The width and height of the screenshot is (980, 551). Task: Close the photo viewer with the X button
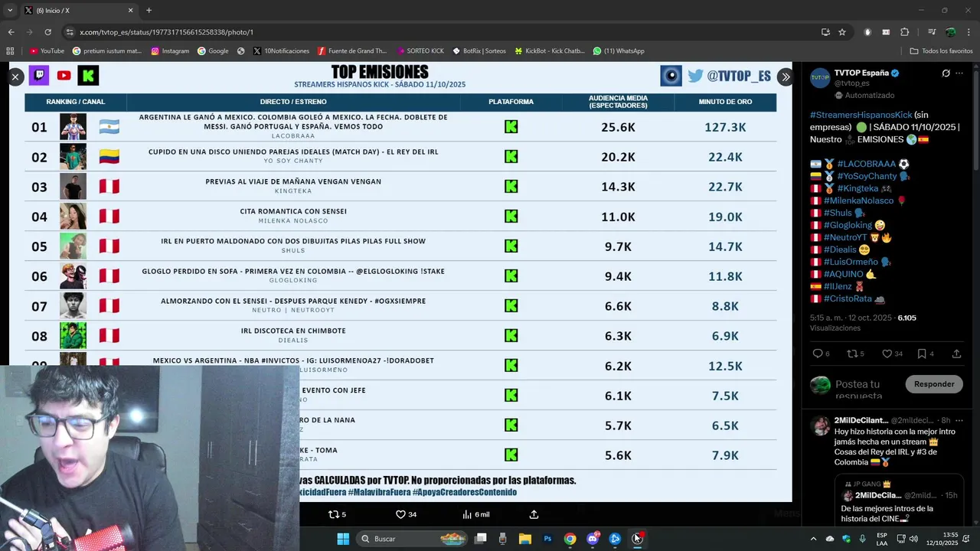[15, 77]
